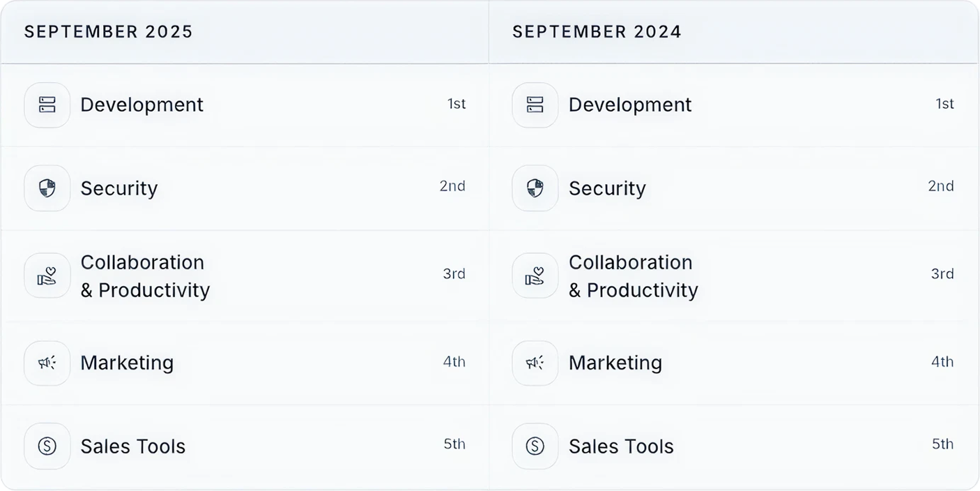Select the SEPTEMBER 2024 column header

pos(597,32)
